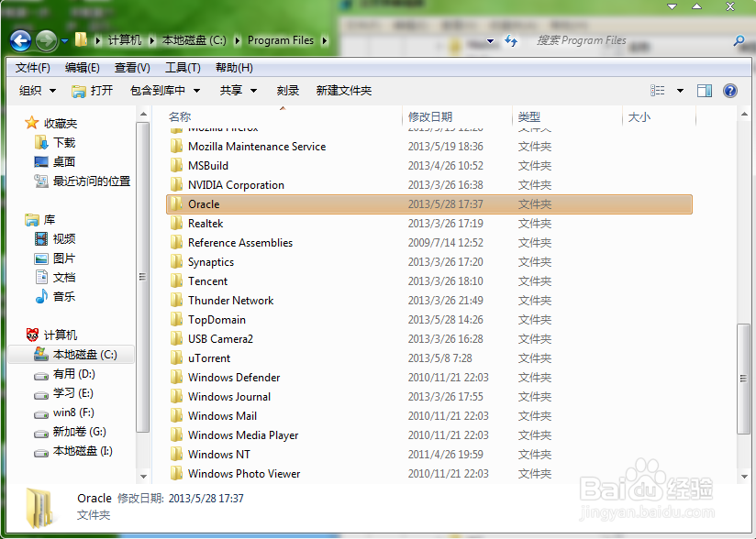
Task: Click the Realtek folder icon
Action: point(176,224)
